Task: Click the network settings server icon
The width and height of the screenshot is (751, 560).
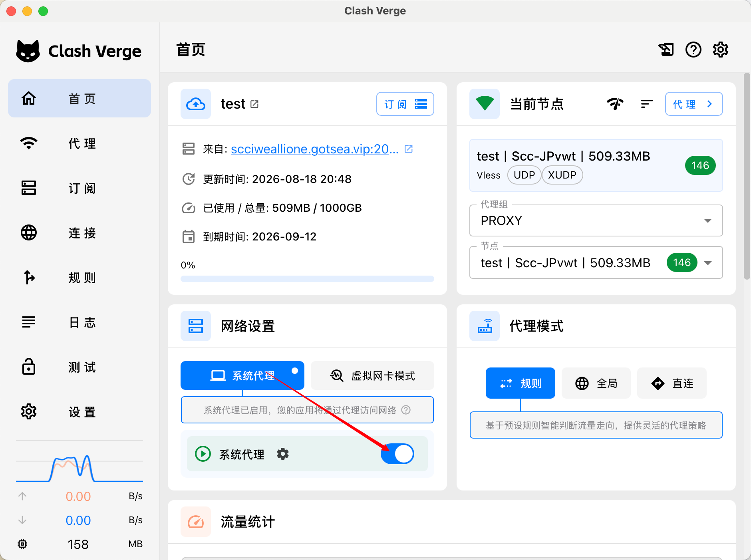Action: (x=196, y=326)
